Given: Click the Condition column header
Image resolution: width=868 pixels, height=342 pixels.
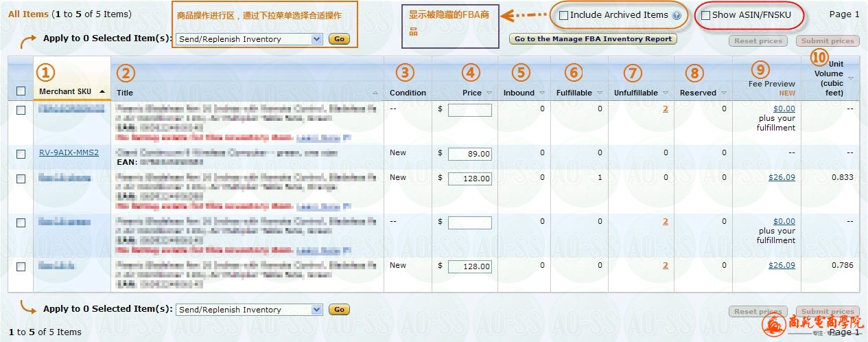Looking at the screenshot, I should 408,93.
